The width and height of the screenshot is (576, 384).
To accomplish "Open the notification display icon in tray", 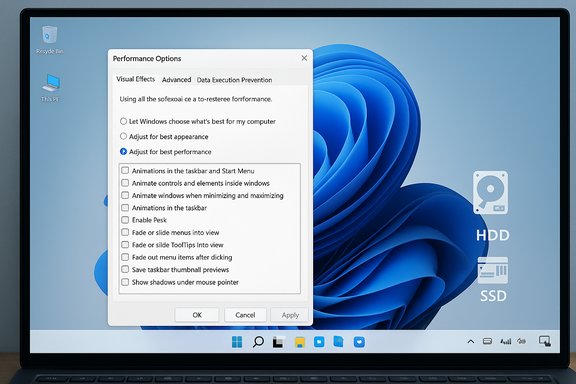I will 545,341.
